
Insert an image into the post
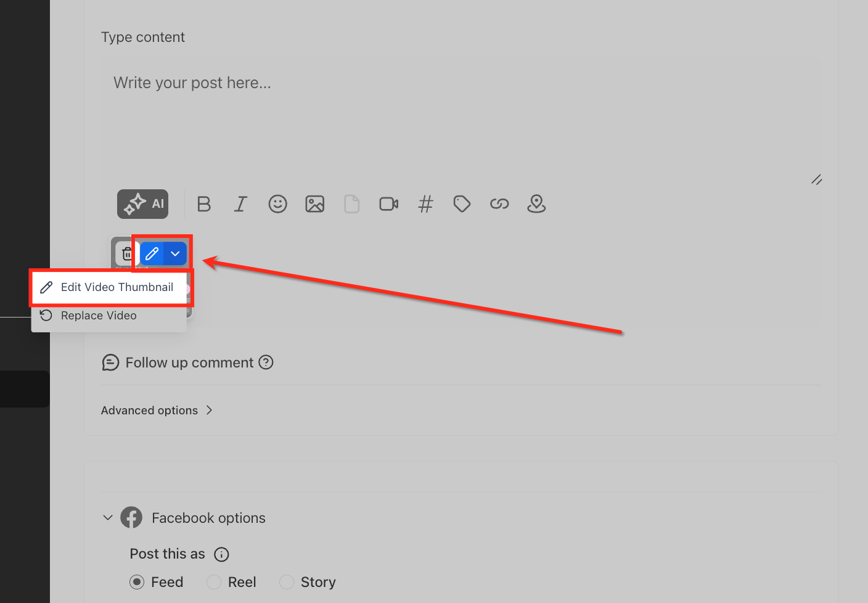pos(314,203)
